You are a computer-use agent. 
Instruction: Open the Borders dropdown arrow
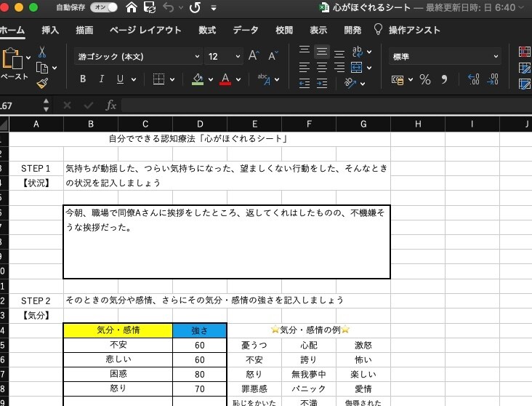[172, 79]
